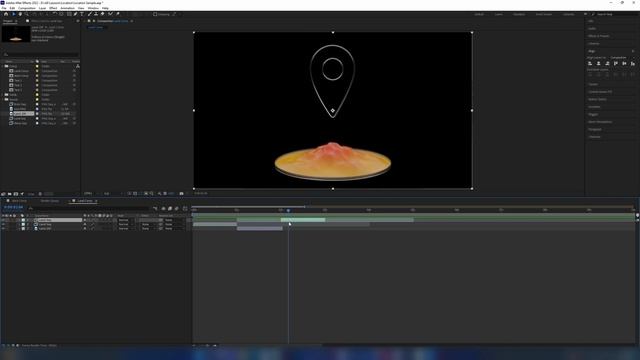Screen dimensions: 640x360
Task: Expand the Solids folder in Project panel
Action: pos(2,95)
